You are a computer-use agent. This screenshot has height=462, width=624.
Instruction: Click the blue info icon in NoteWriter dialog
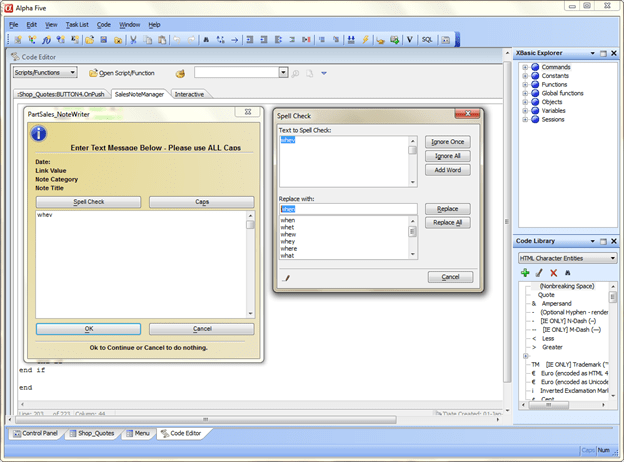point(38,133)
